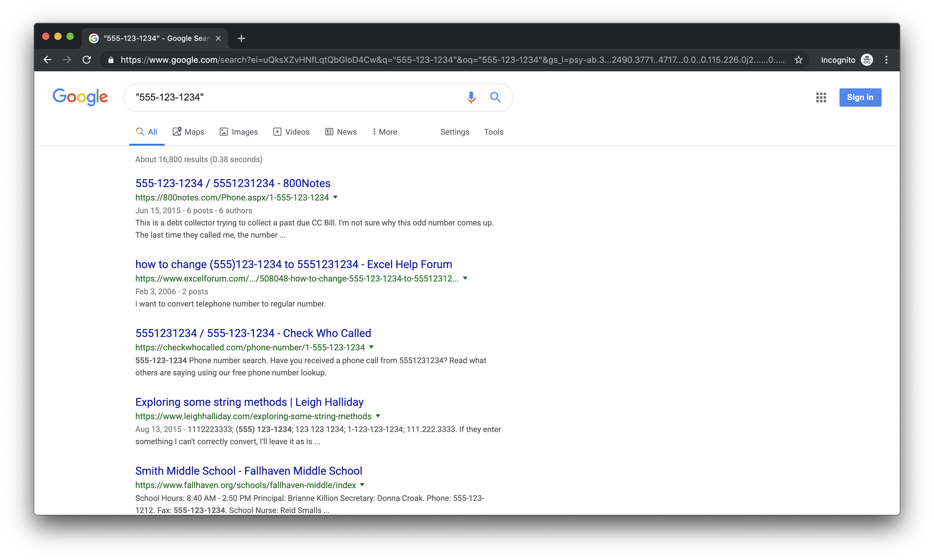Open the Google apps grid
This screenshot has width=934, height=560.
pos(821,97)
